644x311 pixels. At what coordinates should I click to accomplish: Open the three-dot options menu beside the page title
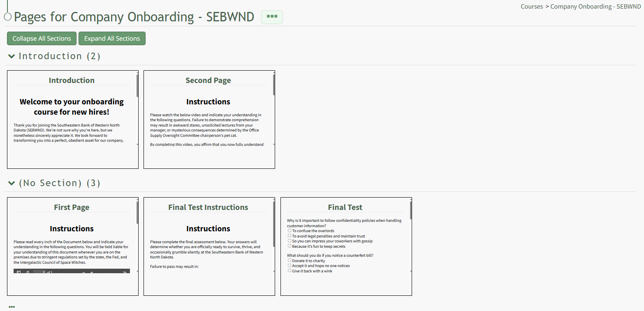click(272, 17)
